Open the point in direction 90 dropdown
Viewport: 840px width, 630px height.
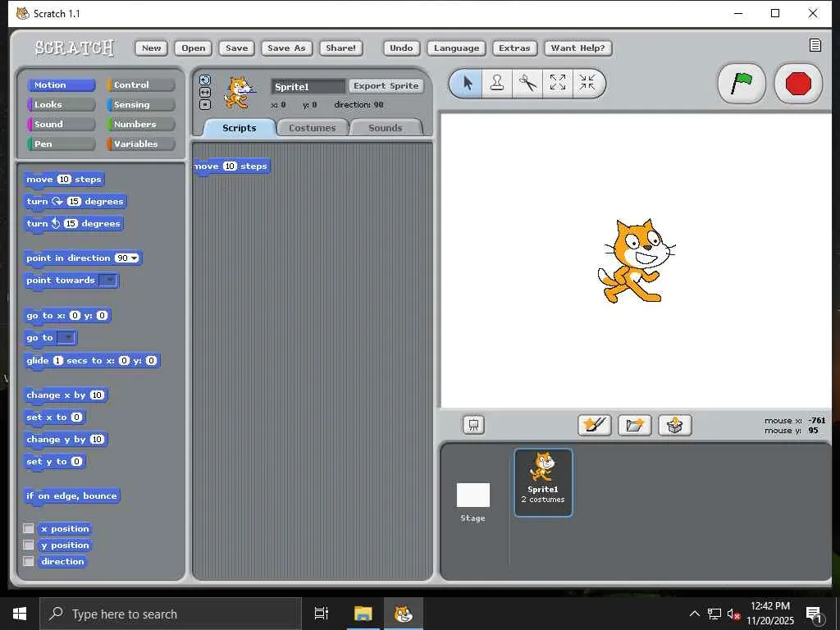[134, 258]
